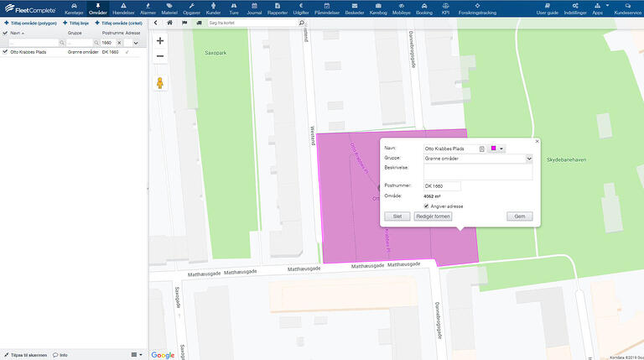Click the Fleet Complete logo
644x360 pixels.
[x=30, y=8]
